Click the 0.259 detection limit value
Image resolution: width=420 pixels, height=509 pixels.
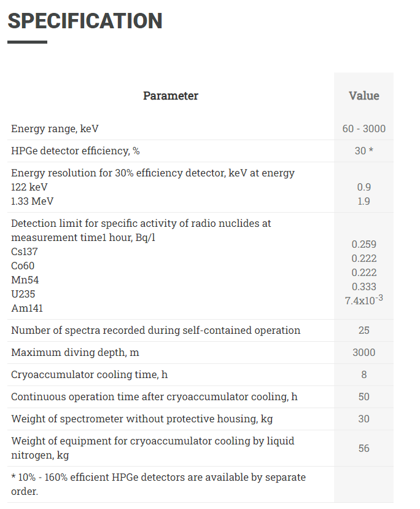tap(364, 244)
